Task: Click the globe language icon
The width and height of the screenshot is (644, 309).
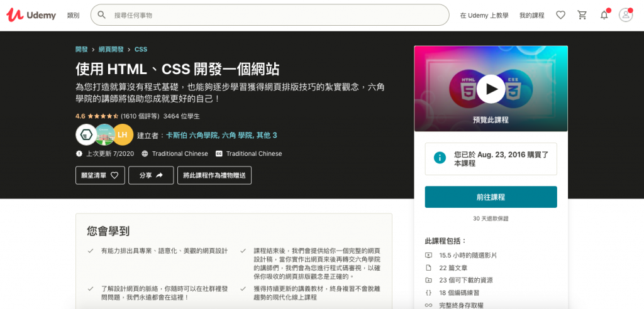Action: [x=145, y=153]
